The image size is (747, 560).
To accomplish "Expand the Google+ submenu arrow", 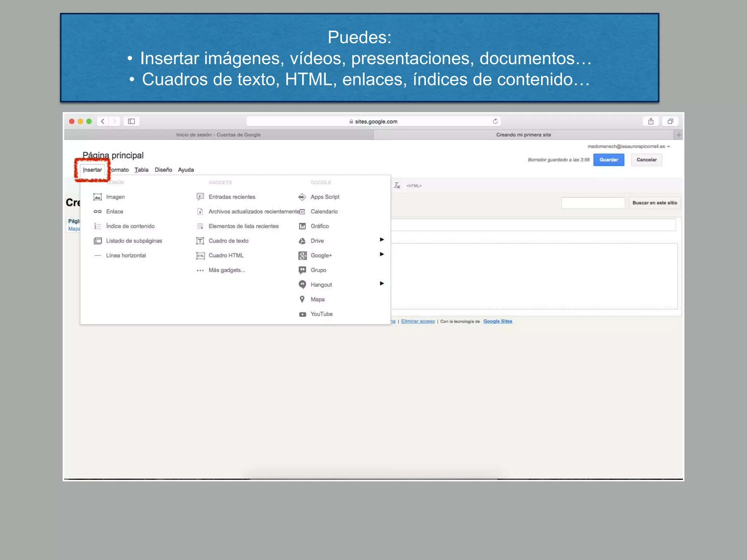I will 382,254.
